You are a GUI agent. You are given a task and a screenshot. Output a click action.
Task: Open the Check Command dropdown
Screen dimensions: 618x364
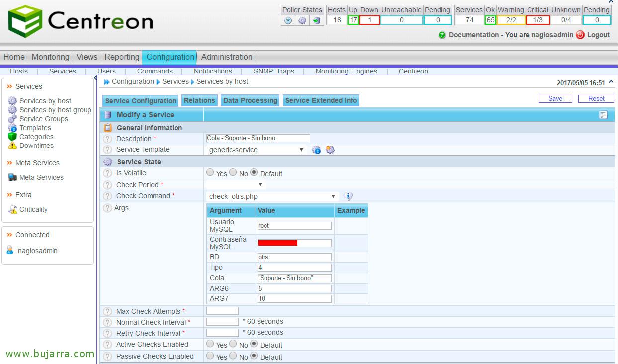(x=272, y=196)
